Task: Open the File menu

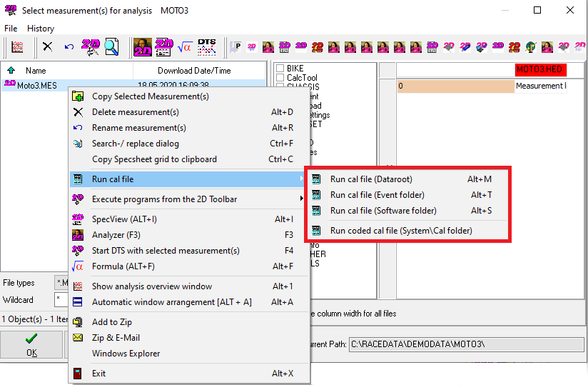Action: [x=11, y=29]
